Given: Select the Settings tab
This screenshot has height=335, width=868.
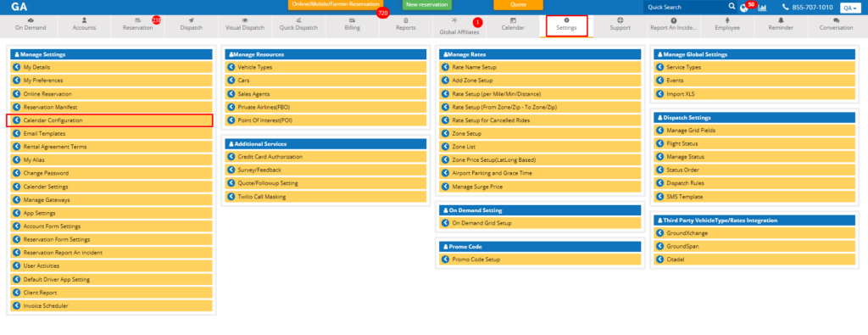Looking at the screenshot, I should [567, 26].
